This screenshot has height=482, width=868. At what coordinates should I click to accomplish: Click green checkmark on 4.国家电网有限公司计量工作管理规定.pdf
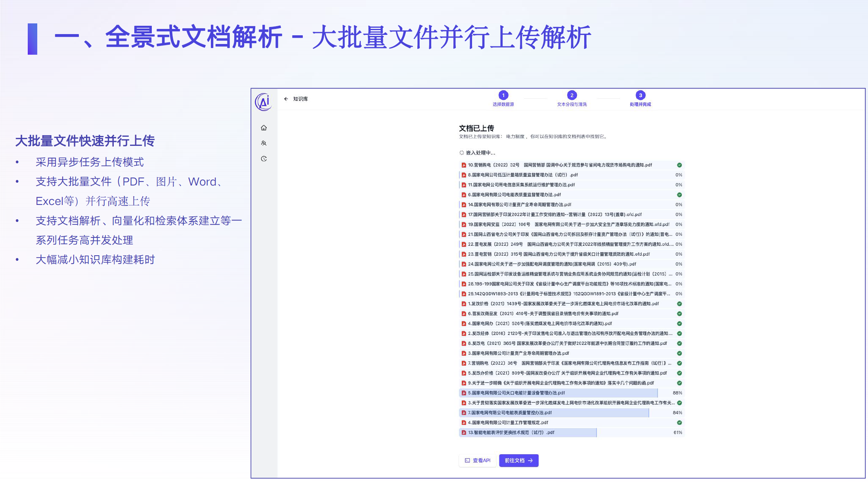pos(679,423)
